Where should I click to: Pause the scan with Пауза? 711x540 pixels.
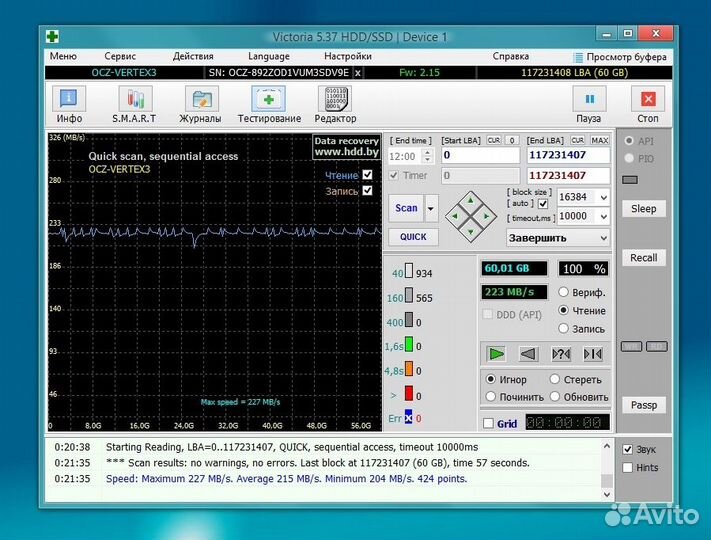pos(589,105)
